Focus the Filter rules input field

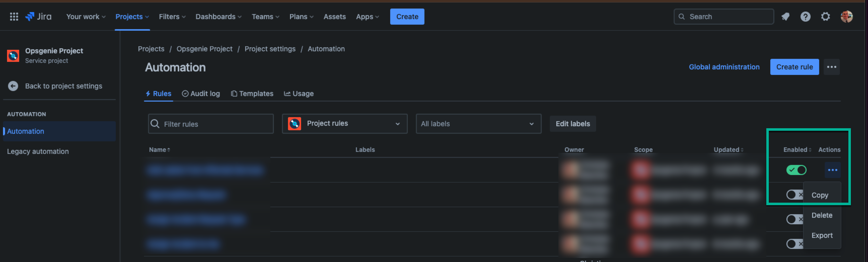[x=211, y=124]
